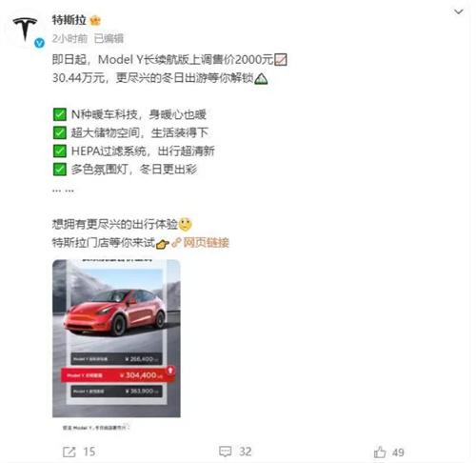Open comments via speech bubble icon
This screenshot has height=463, width=476.
[226, 452]
